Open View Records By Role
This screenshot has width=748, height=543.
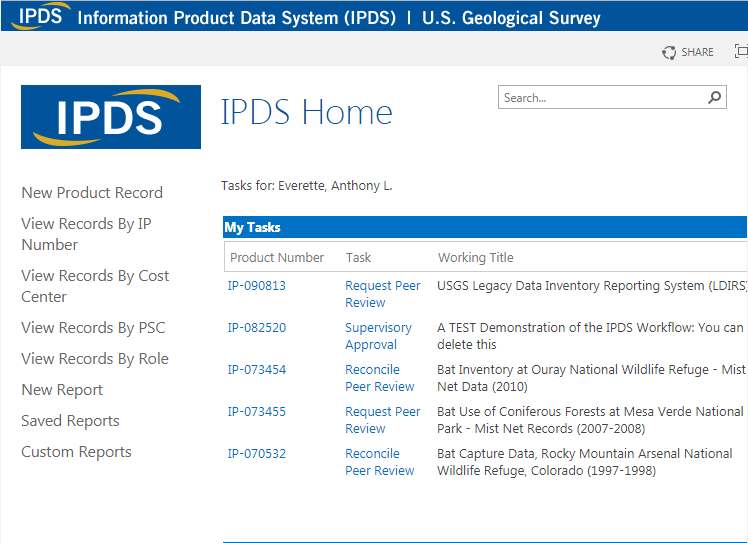pos(95,359)
